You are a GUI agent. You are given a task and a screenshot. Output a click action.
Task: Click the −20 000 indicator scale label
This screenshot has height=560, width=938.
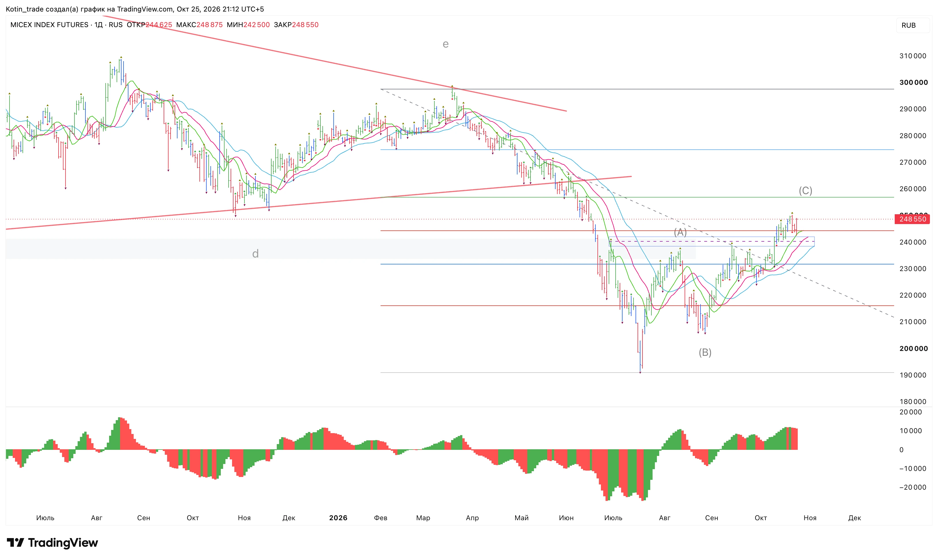click(x=913, y=487)
